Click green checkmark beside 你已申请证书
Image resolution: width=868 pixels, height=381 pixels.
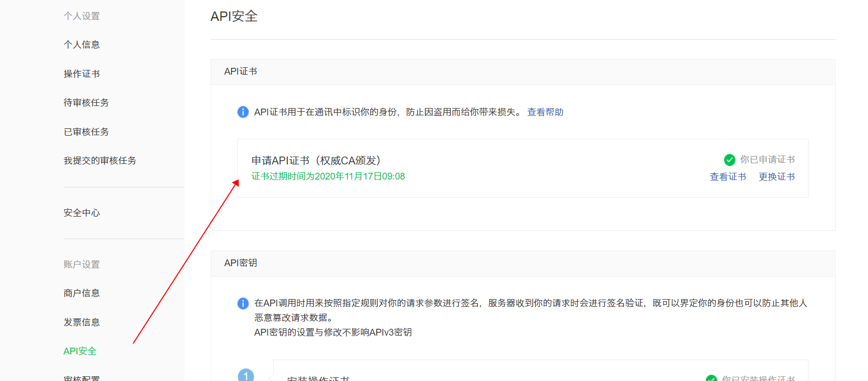[x=730, y=160]
